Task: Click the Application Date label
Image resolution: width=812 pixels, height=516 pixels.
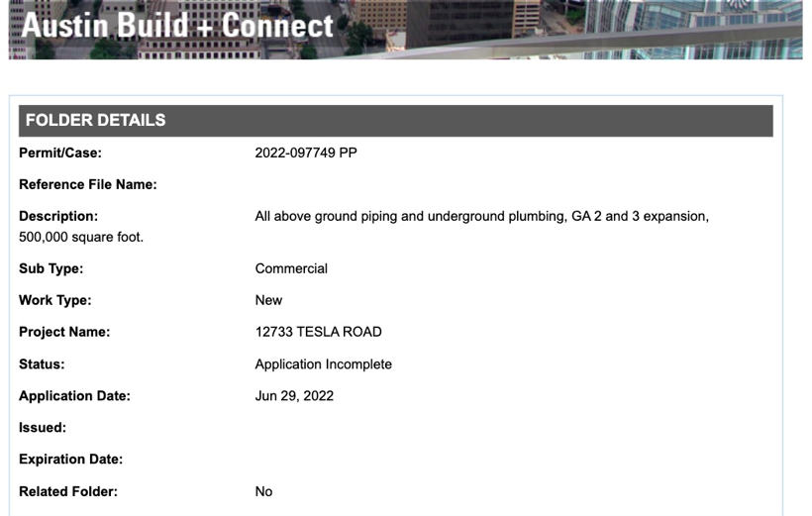Action: [x=75, y=396]
